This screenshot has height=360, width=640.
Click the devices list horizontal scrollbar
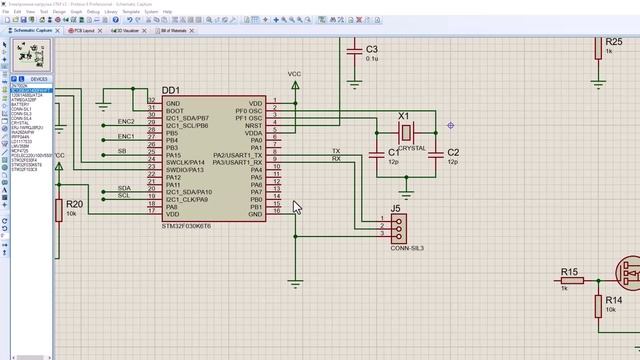tap(31, 358)
